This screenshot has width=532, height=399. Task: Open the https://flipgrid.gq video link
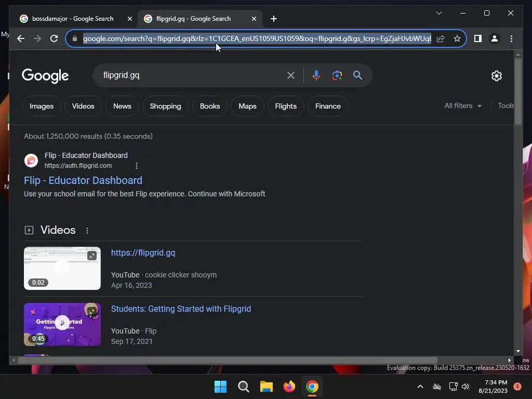143,253
